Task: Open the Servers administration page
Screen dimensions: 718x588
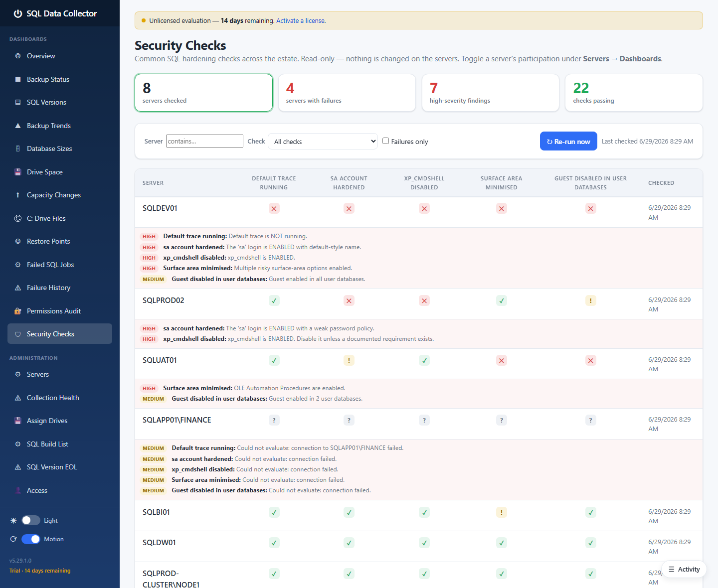Action: pyautogui.click(x=60, y=374)
